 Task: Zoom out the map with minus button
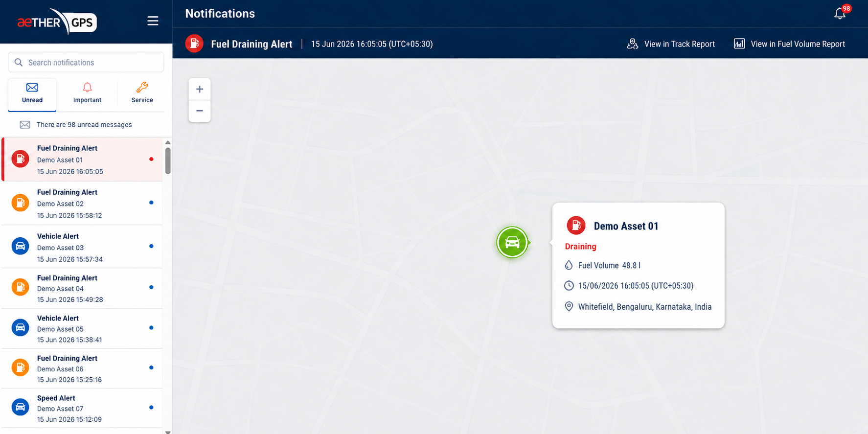point(200,111)
